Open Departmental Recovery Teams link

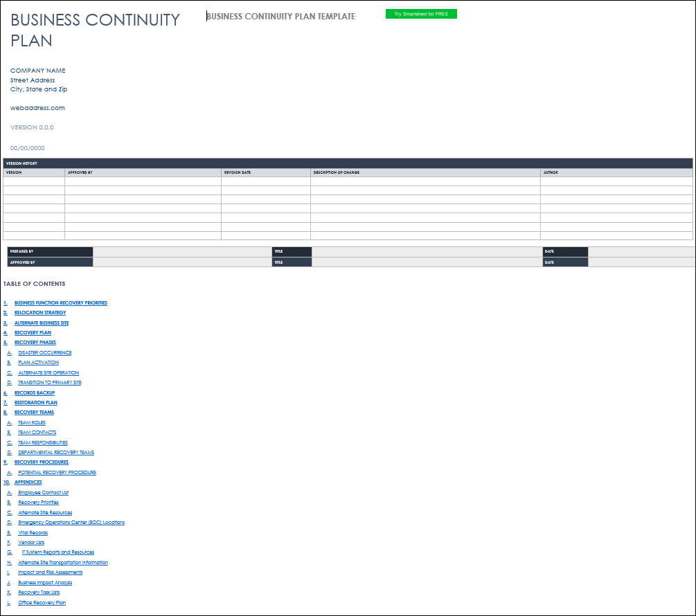click(56, 453)
